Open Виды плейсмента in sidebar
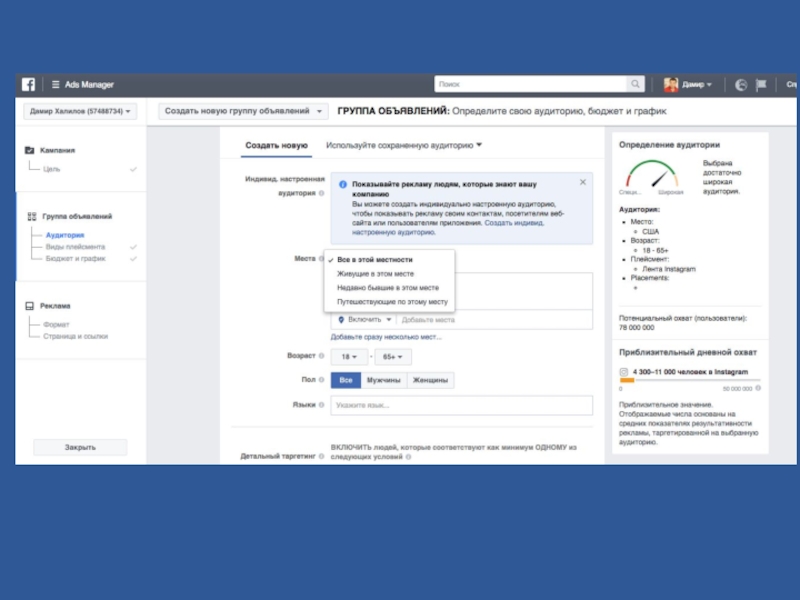 pyautogui.click(x=76, y=247)
